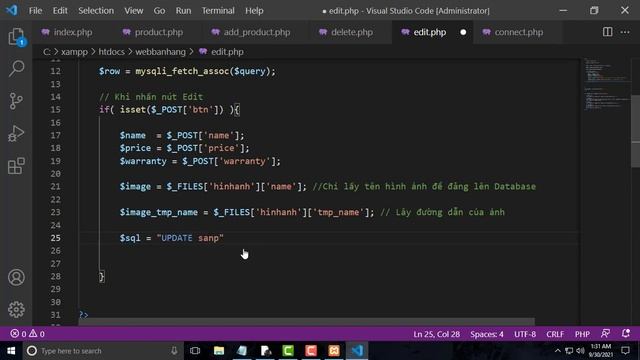Screen dimensions: 640x360
Task: Open Accounts menu in activity bar
Action: pyautogui.click(x=16, y=277)
